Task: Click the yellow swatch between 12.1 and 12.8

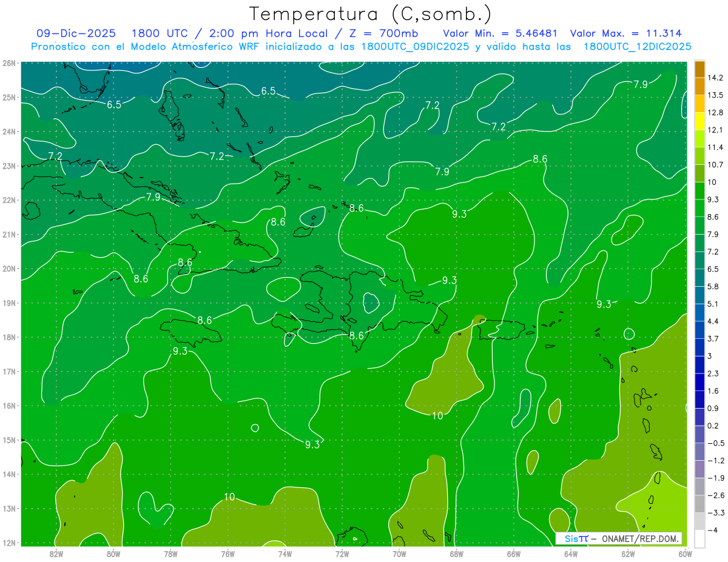Action: 699,121
